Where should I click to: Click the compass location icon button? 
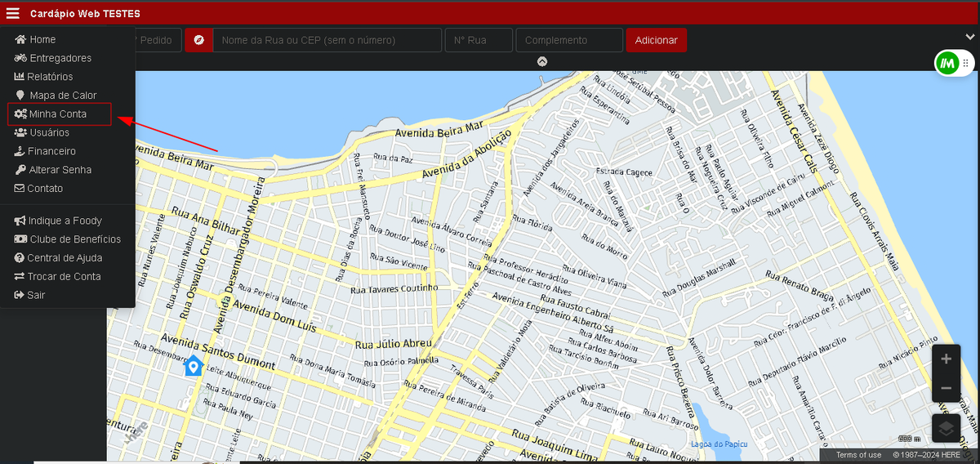(x=198, y=40)
